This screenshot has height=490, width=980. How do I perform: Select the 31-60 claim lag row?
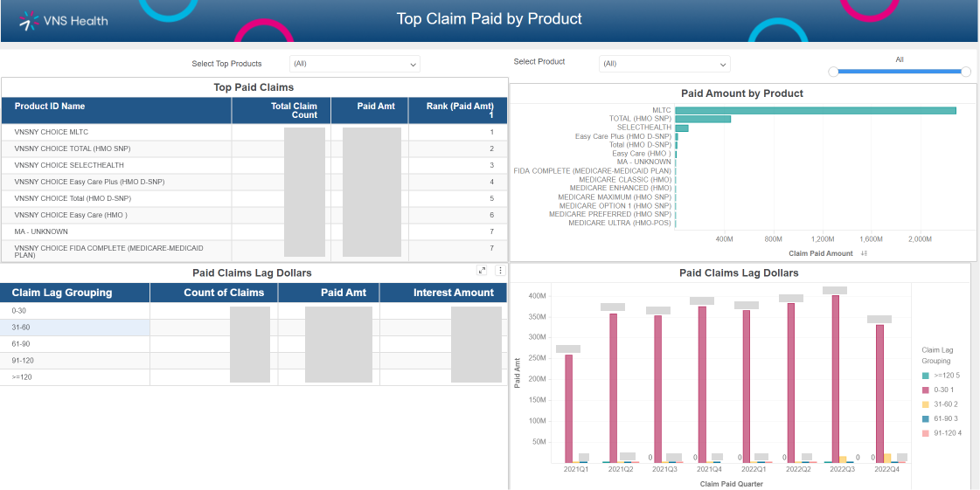click(x=254, y=327)
